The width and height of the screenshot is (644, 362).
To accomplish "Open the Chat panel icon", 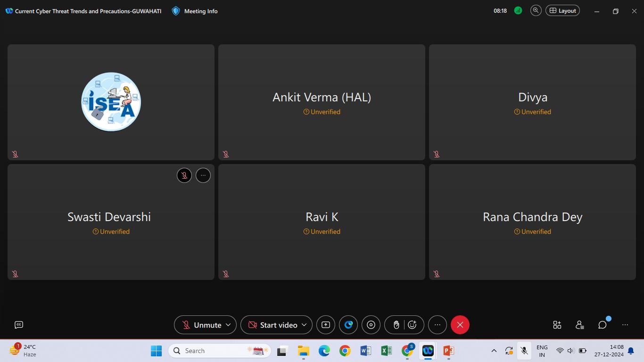I will click(x=602, y=325).
